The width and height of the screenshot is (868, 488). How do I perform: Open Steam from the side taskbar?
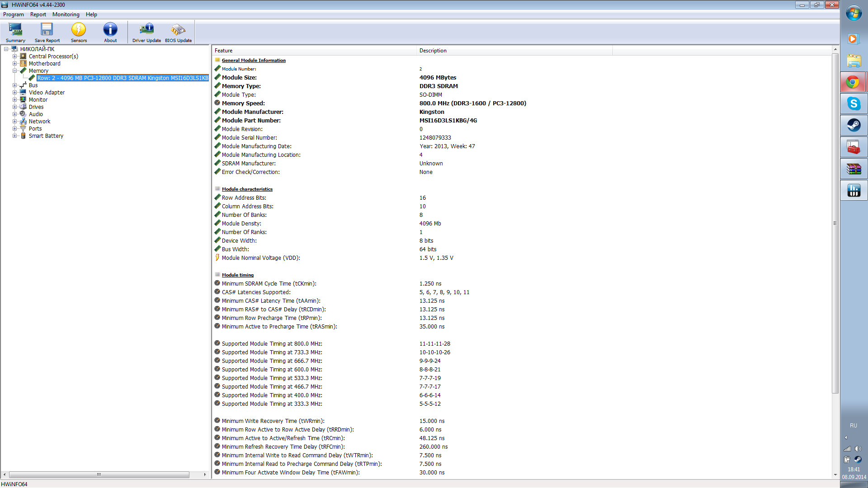(x=854, y=125)
